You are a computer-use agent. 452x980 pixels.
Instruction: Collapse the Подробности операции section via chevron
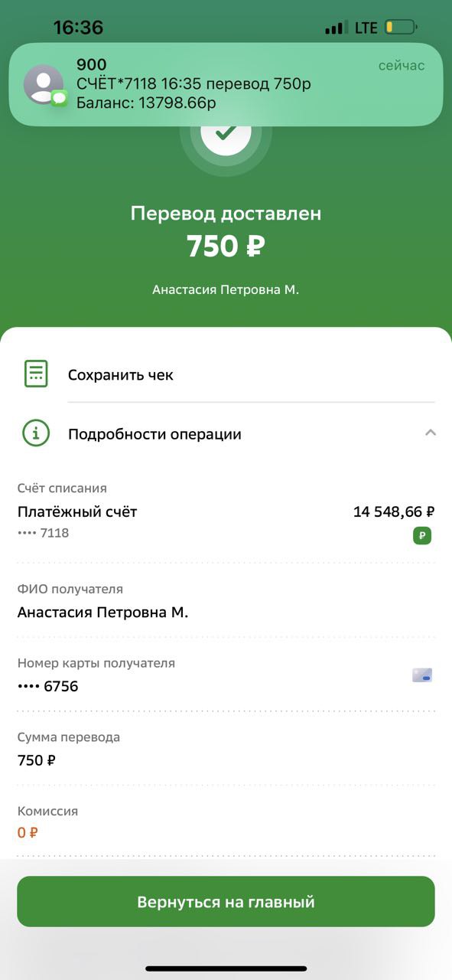pyautogui.click(x=431, y=433)
